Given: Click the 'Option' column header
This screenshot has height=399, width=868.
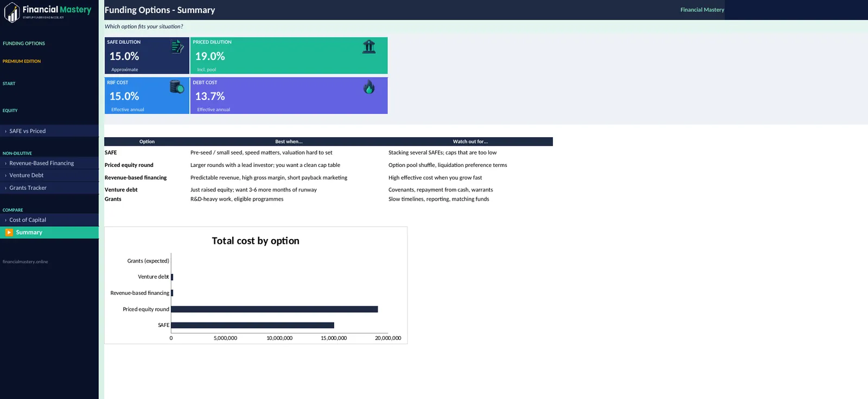Looking at the screenshot, I should point(147,141).
